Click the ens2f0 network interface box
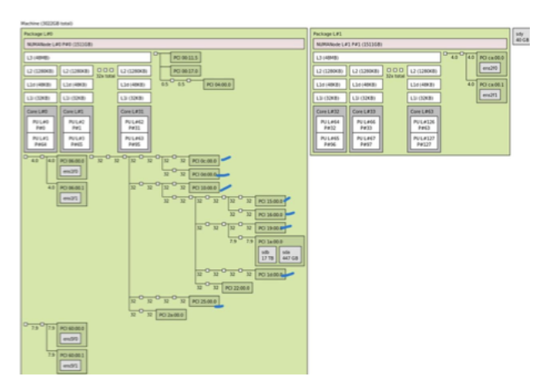 [x=490, y=68]
